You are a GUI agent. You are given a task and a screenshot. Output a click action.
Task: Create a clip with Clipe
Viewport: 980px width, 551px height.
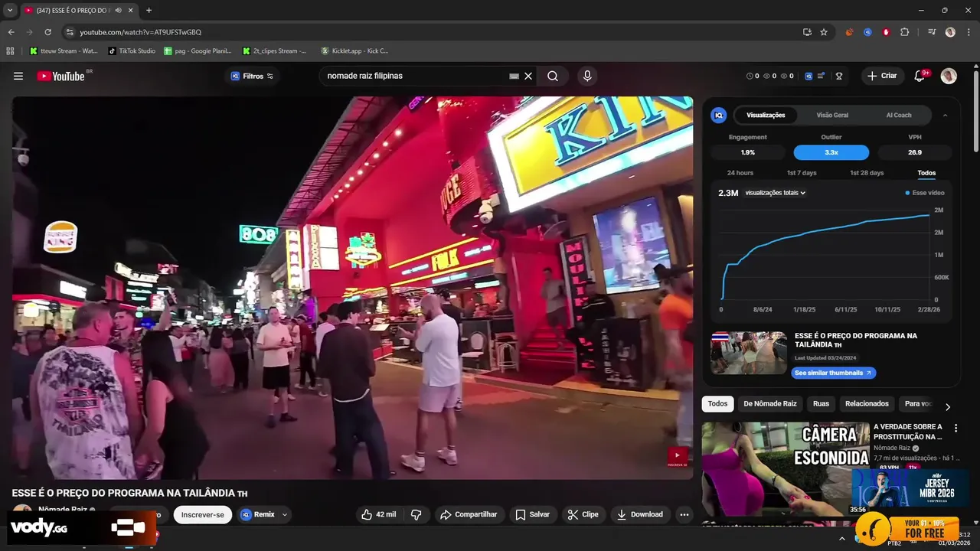[583, 514]
